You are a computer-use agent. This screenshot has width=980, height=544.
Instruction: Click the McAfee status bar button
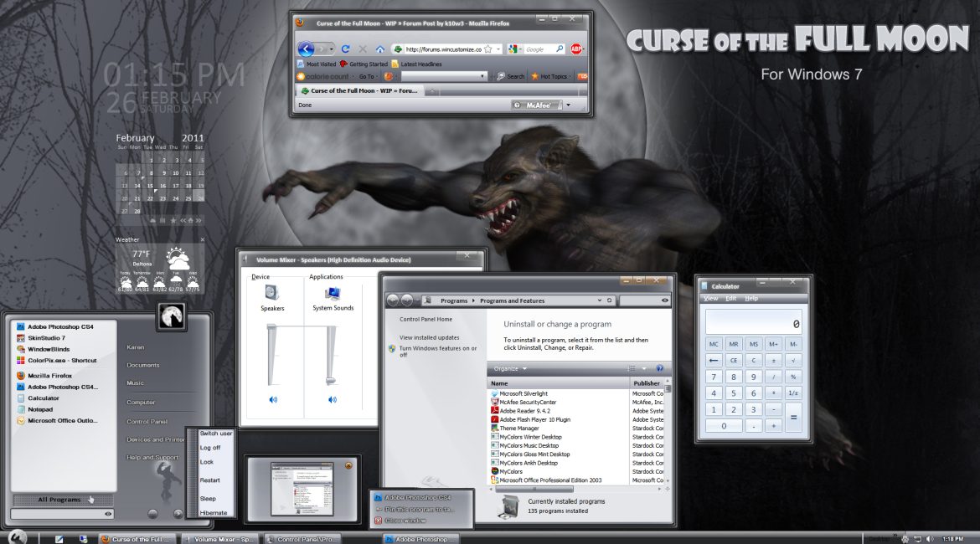point(536,105)
